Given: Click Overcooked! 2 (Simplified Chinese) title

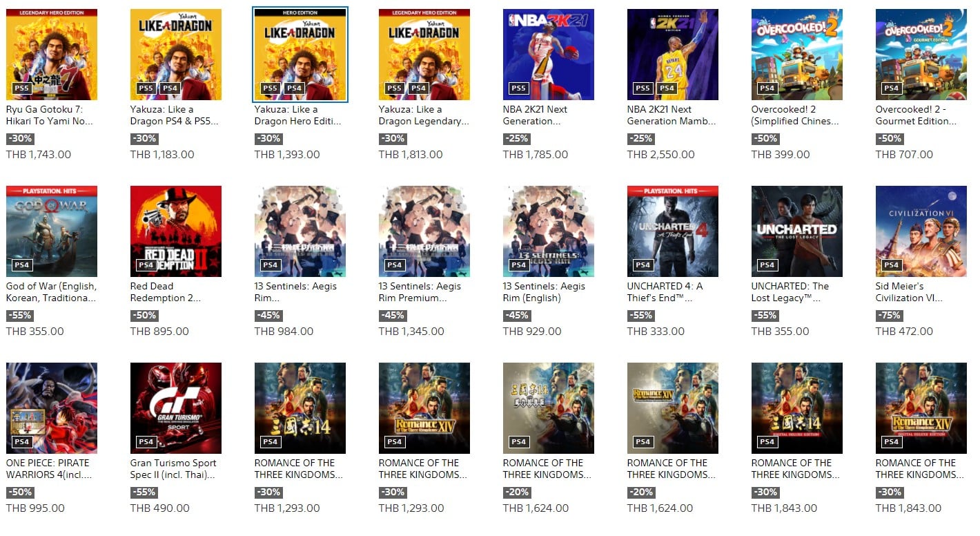Looking at the screenshot, I should (x=795, y=115).
